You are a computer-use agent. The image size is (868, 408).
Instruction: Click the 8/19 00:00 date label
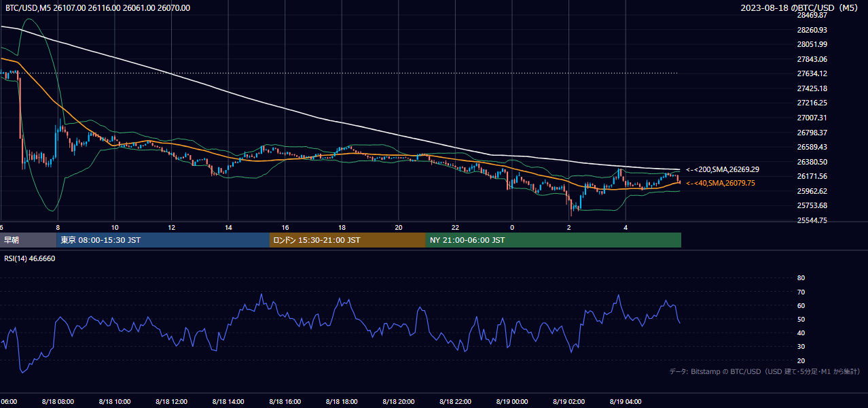(x=512, y=402)
